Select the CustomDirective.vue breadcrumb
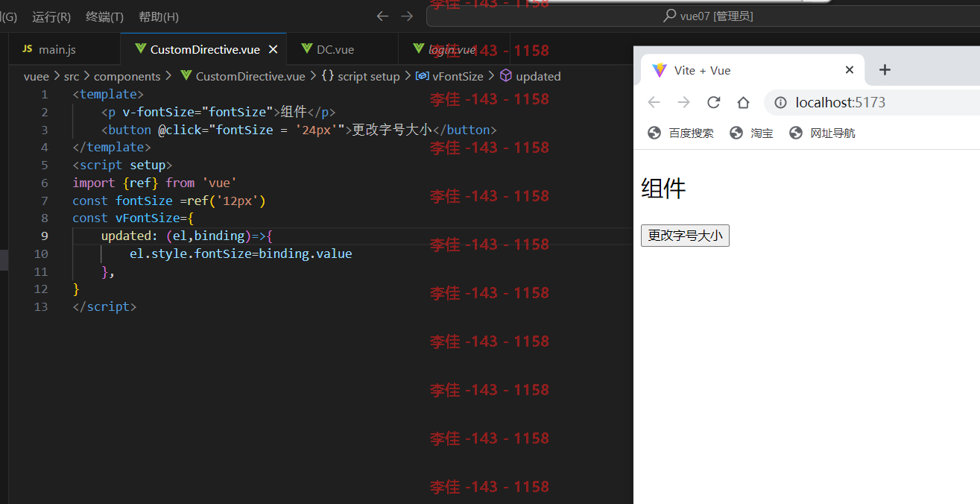This screenshot has height=504, width=980. tap(250, 76)
